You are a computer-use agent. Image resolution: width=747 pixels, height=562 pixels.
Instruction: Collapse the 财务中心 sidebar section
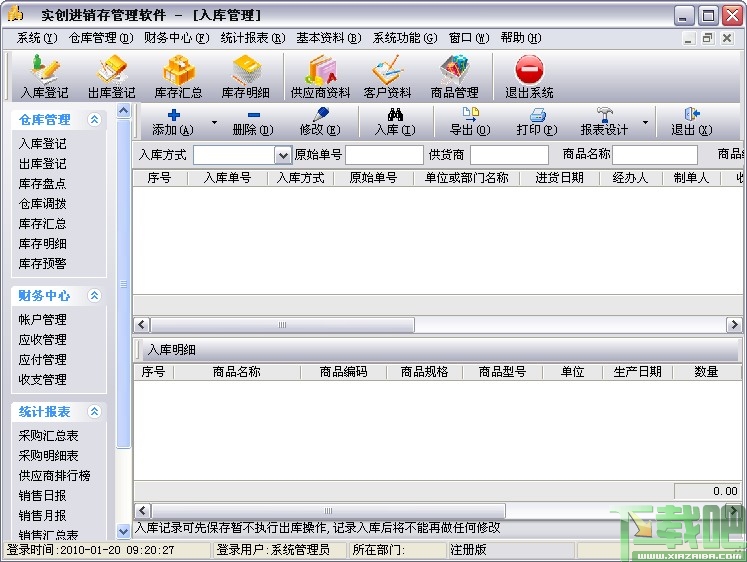[x=94, y=295]
